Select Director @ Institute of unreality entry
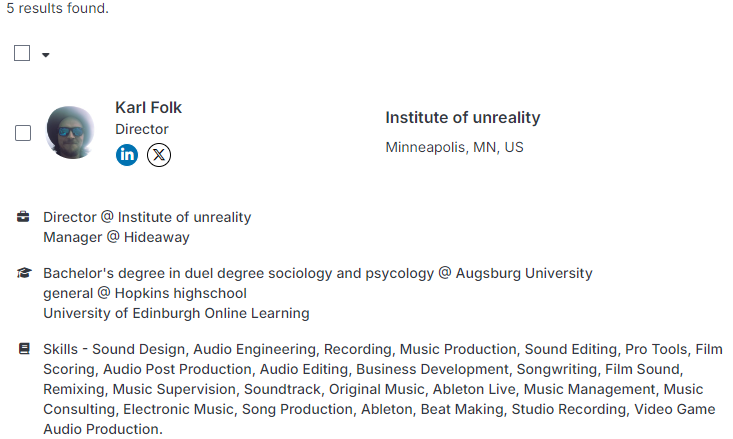Screen dimensions: 733x439 [147, 217]
